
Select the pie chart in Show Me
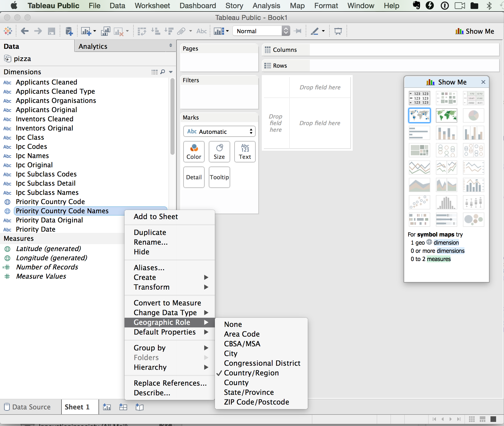(x=474, y=115)
